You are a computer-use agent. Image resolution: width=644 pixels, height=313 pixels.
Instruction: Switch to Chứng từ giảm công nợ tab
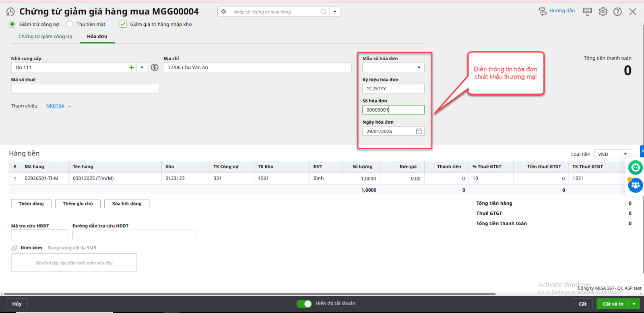click(45, 37)
